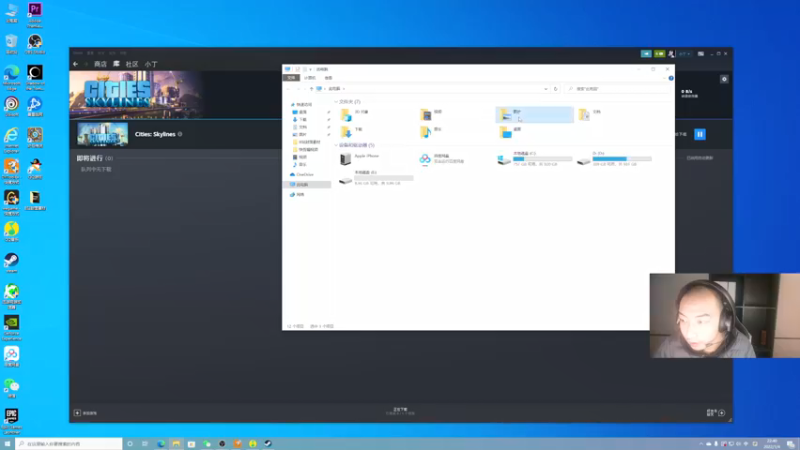800x450 pixels.
Task: Open the notification center icon in the tray
Action: 790,444
